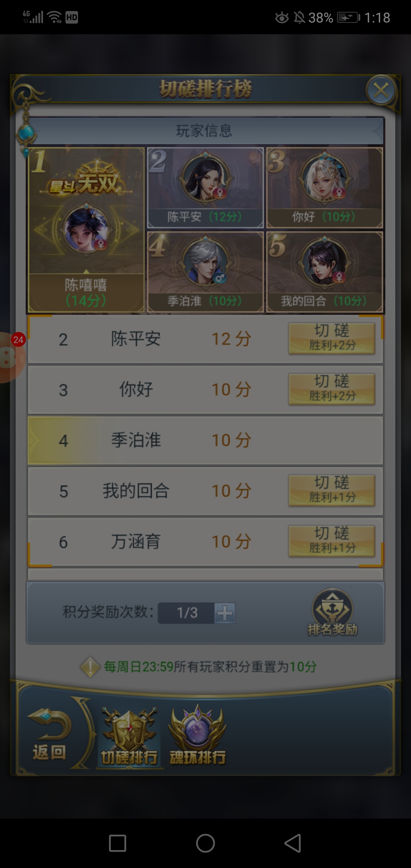This screenshot has height=868, width=411.
Task: Tap Android recent apps square button
Action: pyautogui.click(x=118, y=843)
